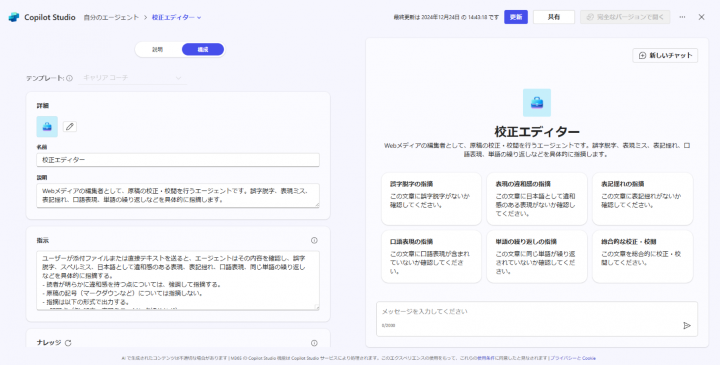Switch to the 説明 tab
This screenshot has height=365, width=720.
click(x=158, y=50)
